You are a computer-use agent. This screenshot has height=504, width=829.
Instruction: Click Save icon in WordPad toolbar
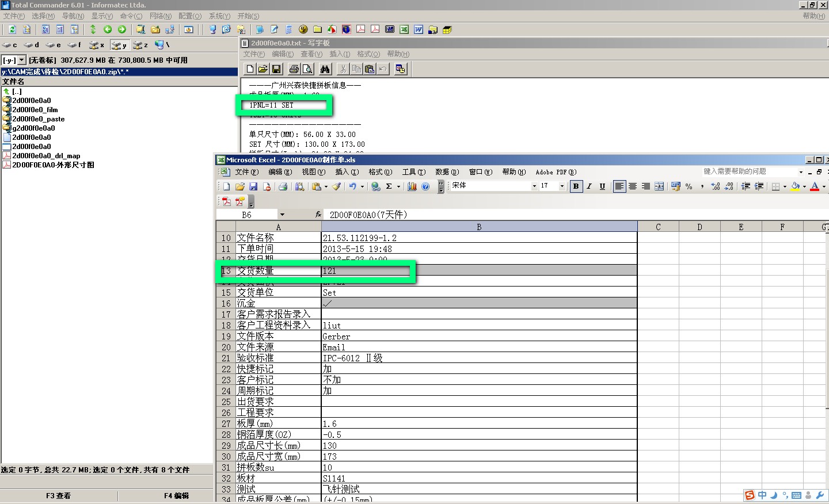click(x=276, y=69)
